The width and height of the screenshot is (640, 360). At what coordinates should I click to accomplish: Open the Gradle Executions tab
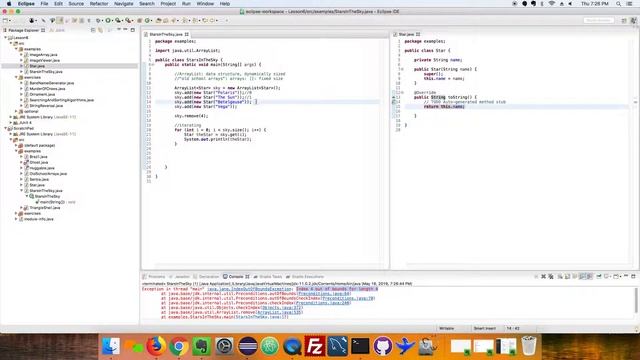pos(305,277)
